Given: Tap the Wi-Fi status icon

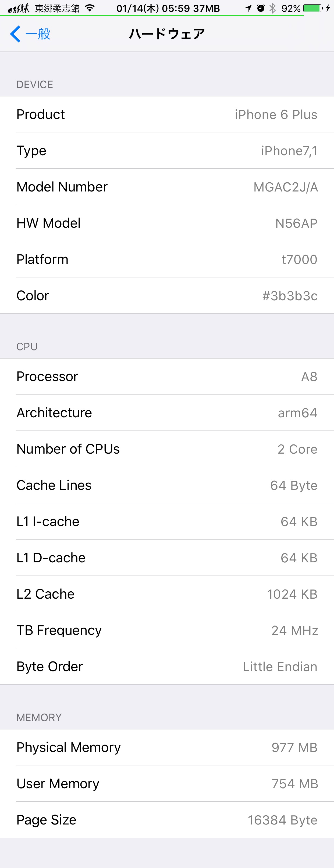Looking at the screenshot, I should tap(90, 8).
